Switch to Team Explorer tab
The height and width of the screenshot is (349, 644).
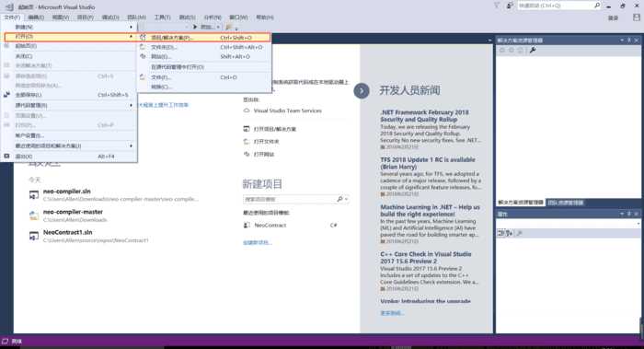click(566, 203)
